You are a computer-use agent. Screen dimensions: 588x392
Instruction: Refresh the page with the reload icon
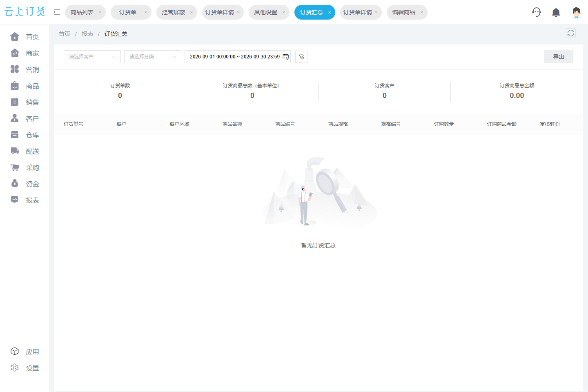click(571, 33)
